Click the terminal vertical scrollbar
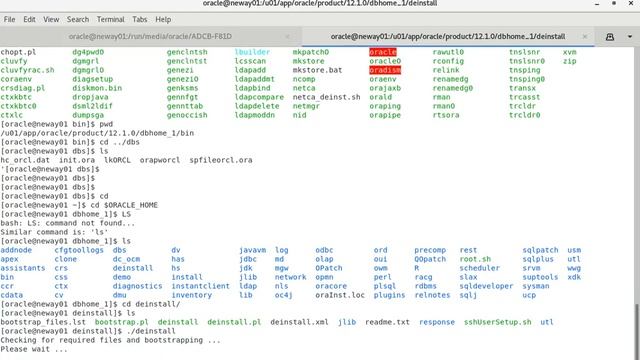 click(x=637, y=331)
